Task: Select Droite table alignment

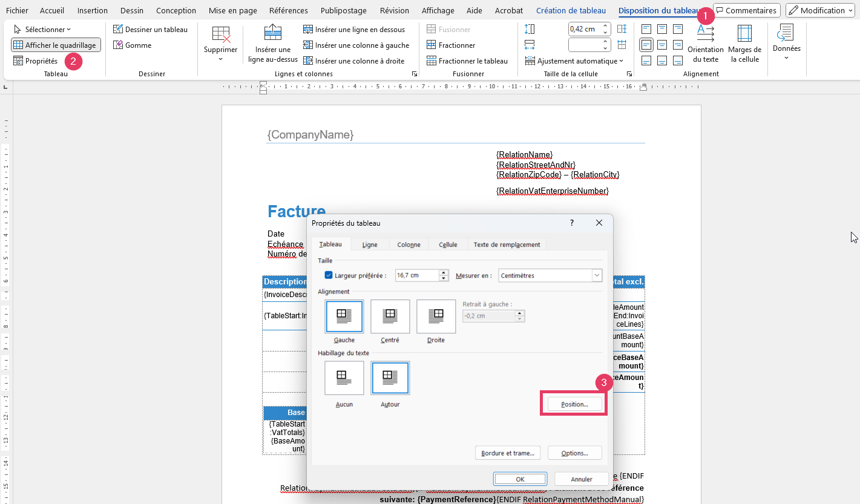Action: [x=436, y=316]
